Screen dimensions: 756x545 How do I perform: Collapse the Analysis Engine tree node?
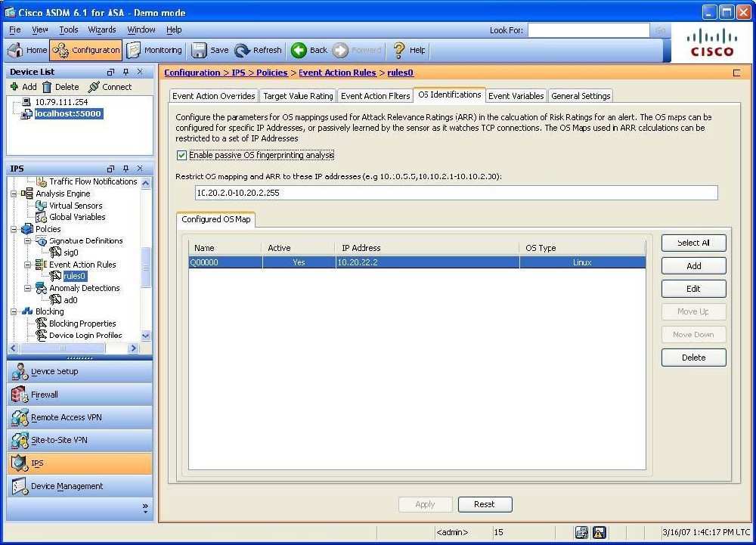14,194
